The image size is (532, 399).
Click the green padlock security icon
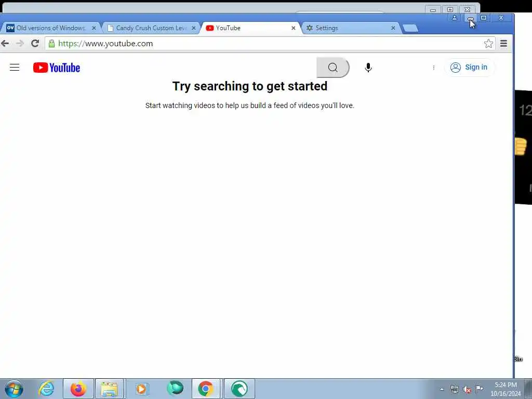(51, 44)
